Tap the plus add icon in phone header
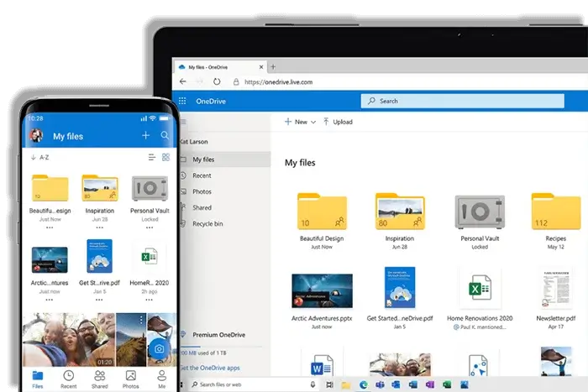 coord(146,135)
